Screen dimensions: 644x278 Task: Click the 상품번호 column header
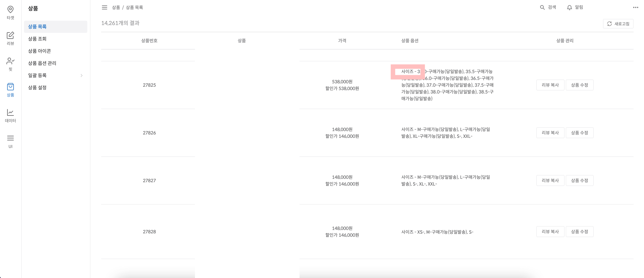click(x=149, y=41)
